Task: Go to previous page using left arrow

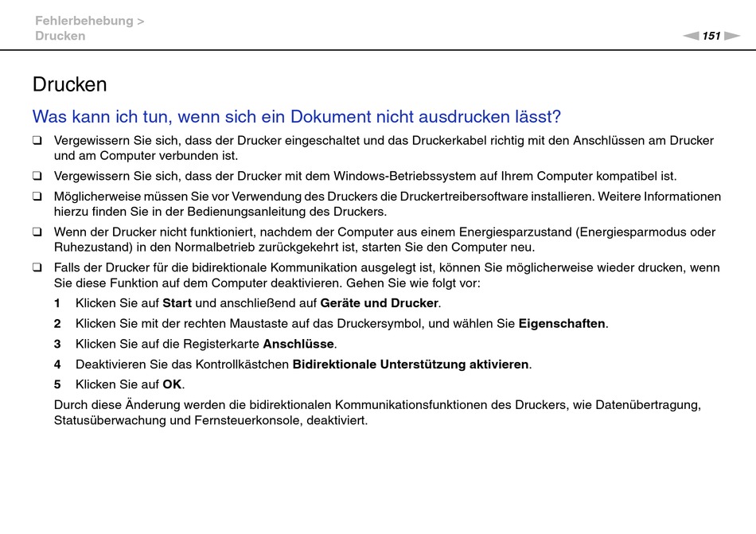Action: pos(691,36)
